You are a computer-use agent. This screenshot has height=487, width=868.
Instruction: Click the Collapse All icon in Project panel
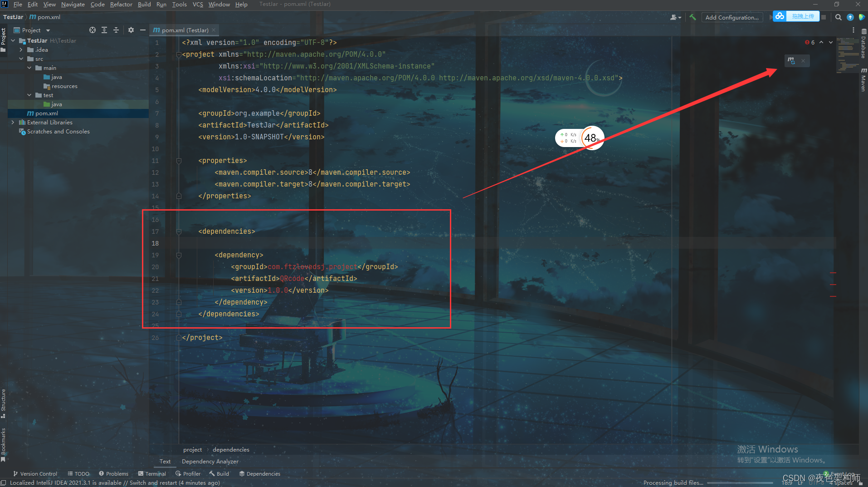(x=116, y=30)
